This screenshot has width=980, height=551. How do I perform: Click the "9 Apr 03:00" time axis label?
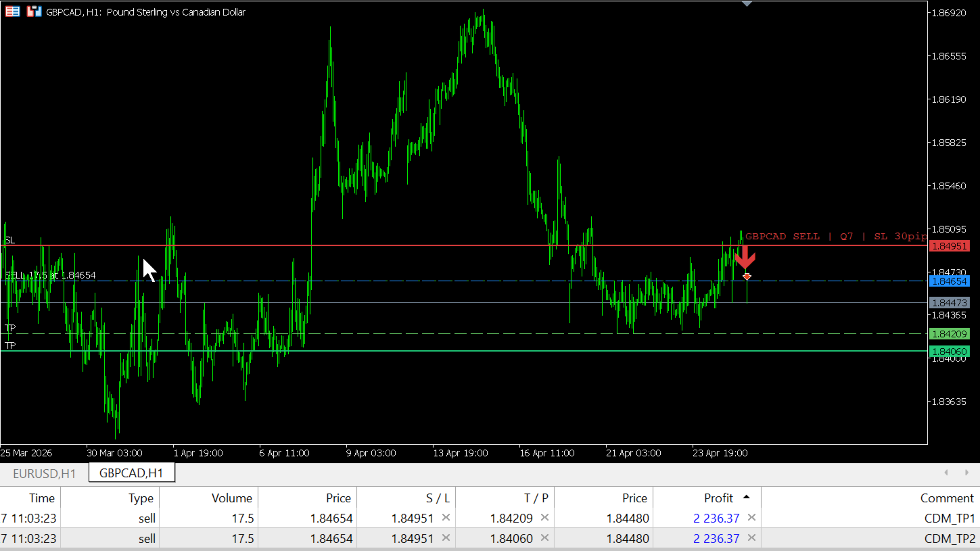pos(371,453)
